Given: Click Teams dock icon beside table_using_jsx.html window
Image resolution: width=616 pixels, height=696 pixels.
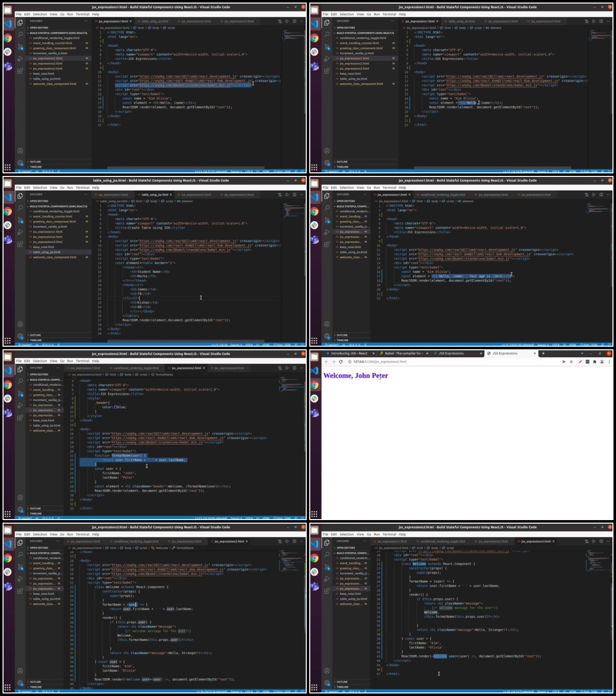Looking at the screenshot, I should point(8,239).
